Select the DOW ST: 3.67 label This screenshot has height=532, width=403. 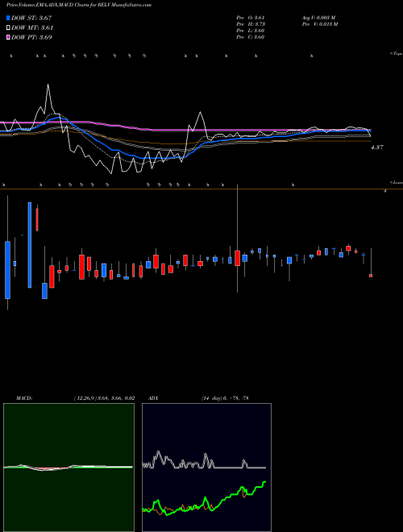coord(31,18)
